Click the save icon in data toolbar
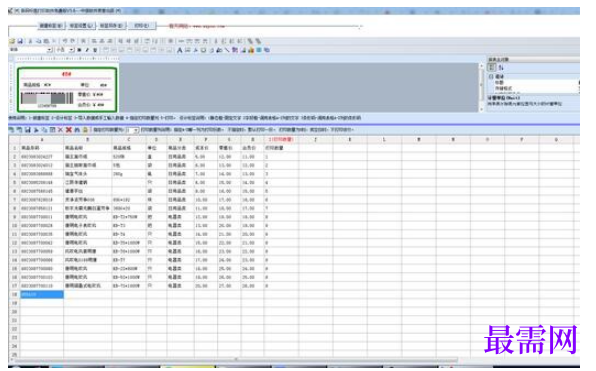 28,130
